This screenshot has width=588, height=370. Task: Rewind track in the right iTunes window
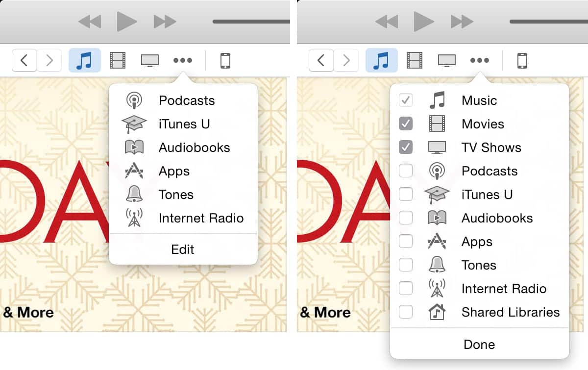click(x=387, y=22)
